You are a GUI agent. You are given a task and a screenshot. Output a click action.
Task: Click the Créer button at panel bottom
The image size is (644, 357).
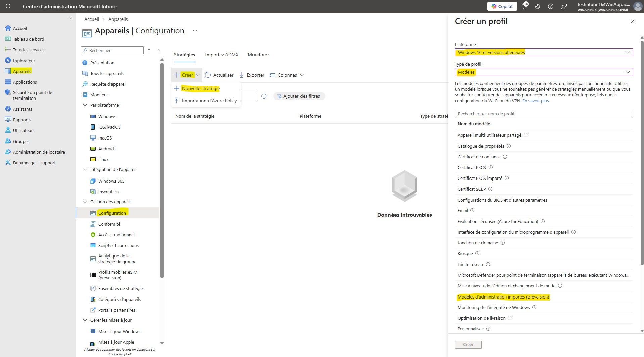coord(468,344)
